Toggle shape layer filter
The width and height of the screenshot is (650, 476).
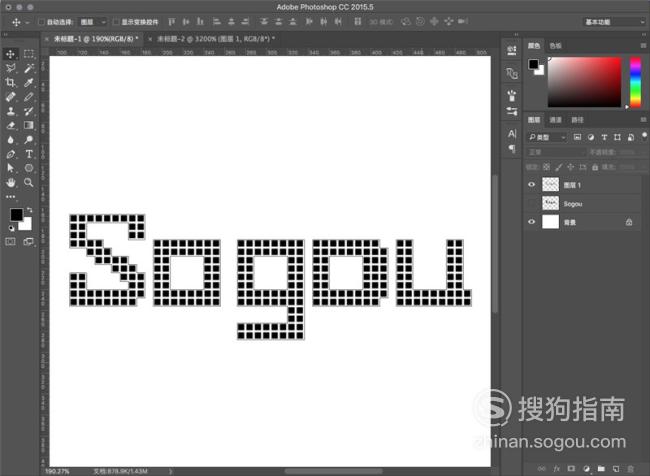pyautogui.click(x=617, y=137)
